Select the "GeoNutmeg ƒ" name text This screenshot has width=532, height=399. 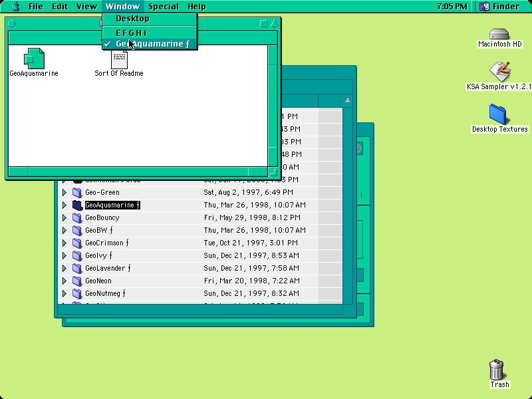[105, 293]
